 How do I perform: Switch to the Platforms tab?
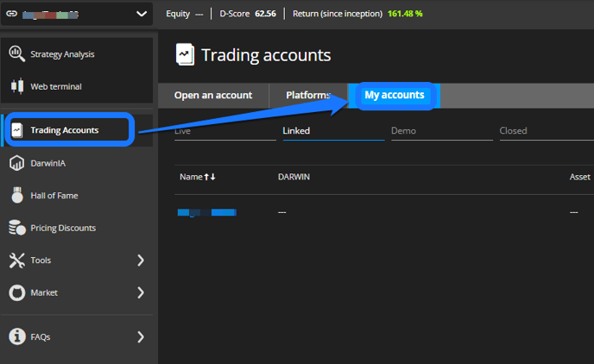click(308, 96)
